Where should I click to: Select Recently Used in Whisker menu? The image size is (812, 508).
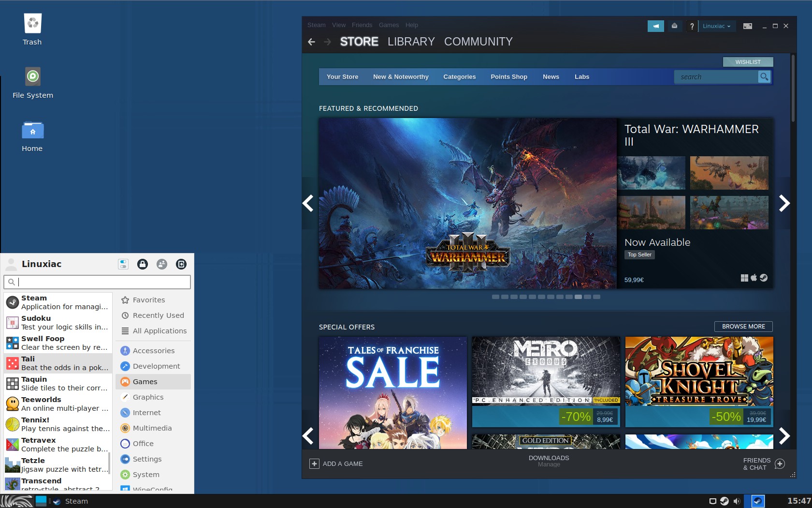(153, 315)
